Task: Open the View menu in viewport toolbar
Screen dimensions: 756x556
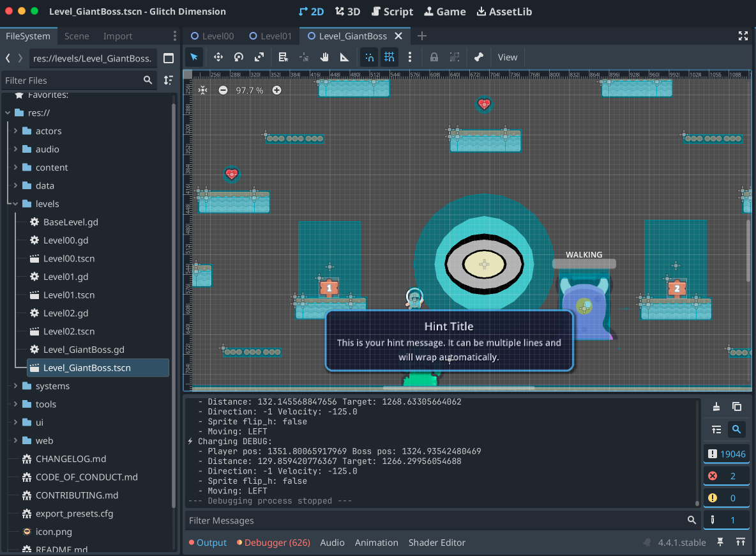Action: pyautogui.click(x=508, y=57)
